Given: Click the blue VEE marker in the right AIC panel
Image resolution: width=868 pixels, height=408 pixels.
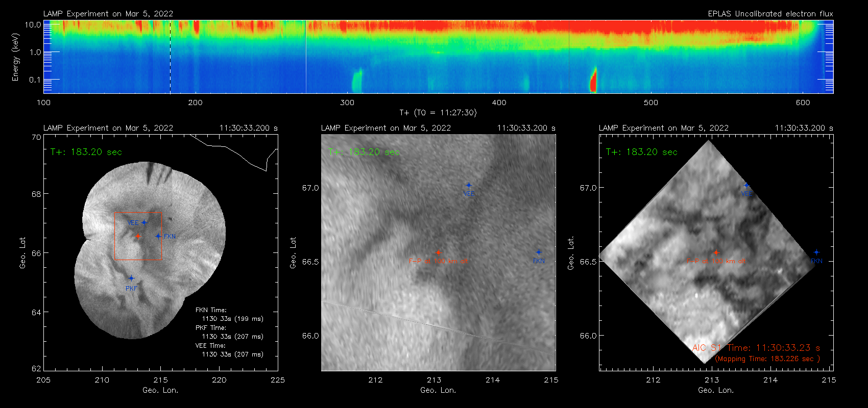Looking at the screenshot, I should 746,186.
